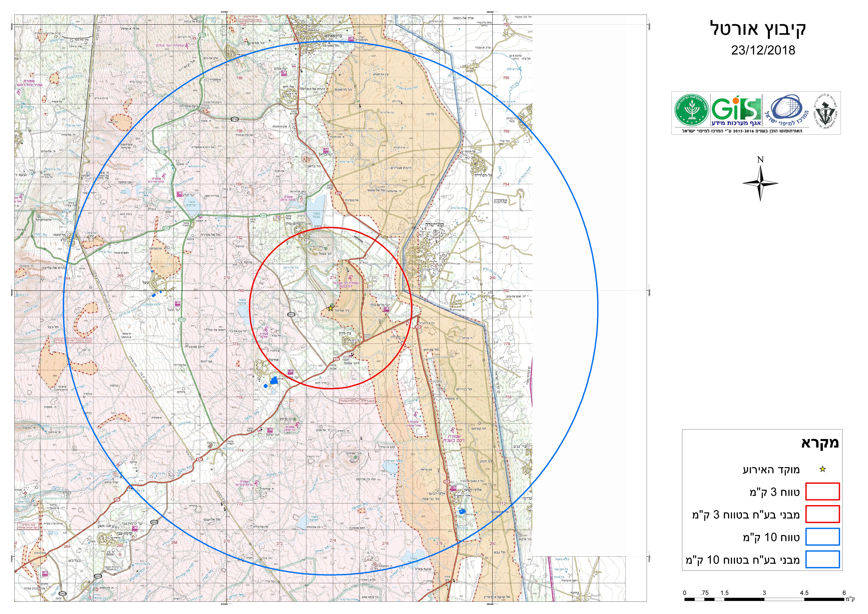Click the 9799 road shield
868x614 pixels.
point(234,119)
